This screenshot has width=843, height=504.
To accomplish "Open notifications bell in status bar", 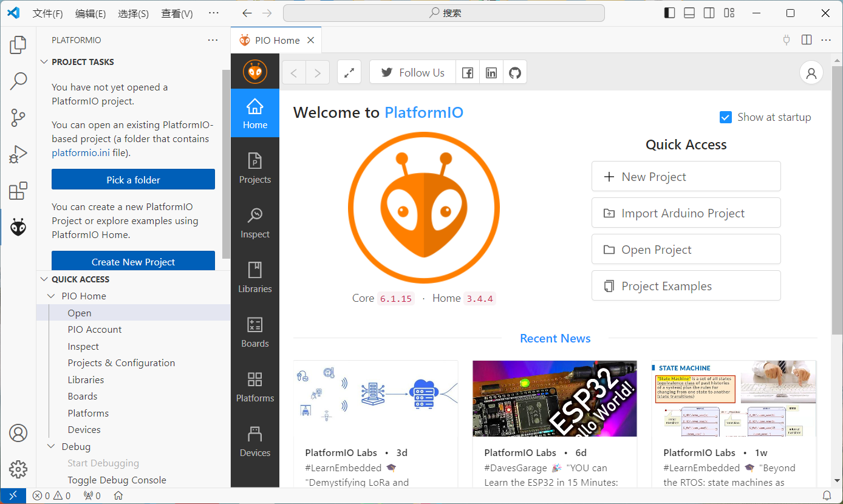I will [x=827, y=495].
